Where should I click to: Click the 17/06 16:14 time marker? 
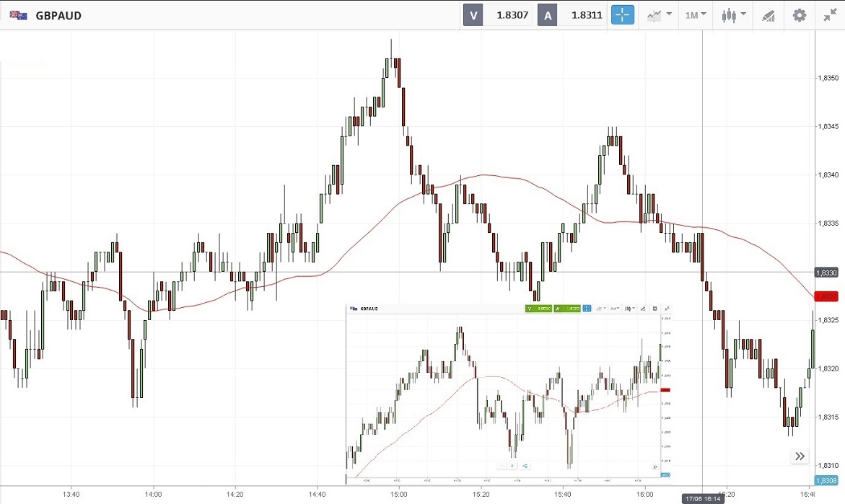point(702,498)
